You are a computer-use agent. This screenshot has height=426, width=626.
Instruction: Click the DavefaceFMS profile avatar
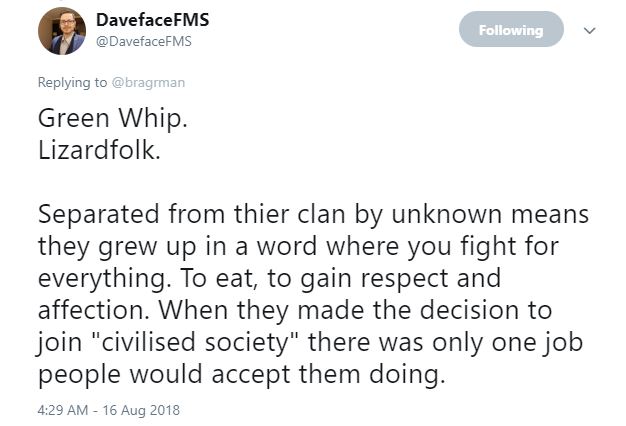click(59, 33)
